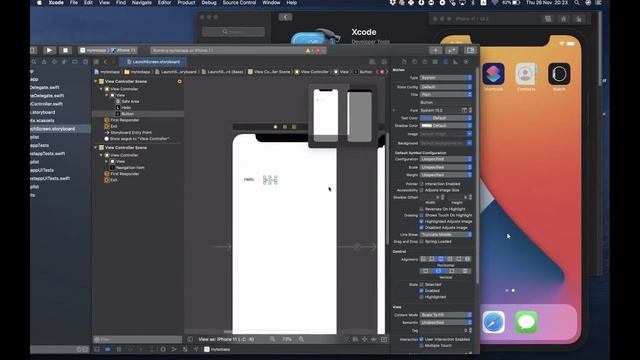Expand the View under second View Controller

click(107, 161)
